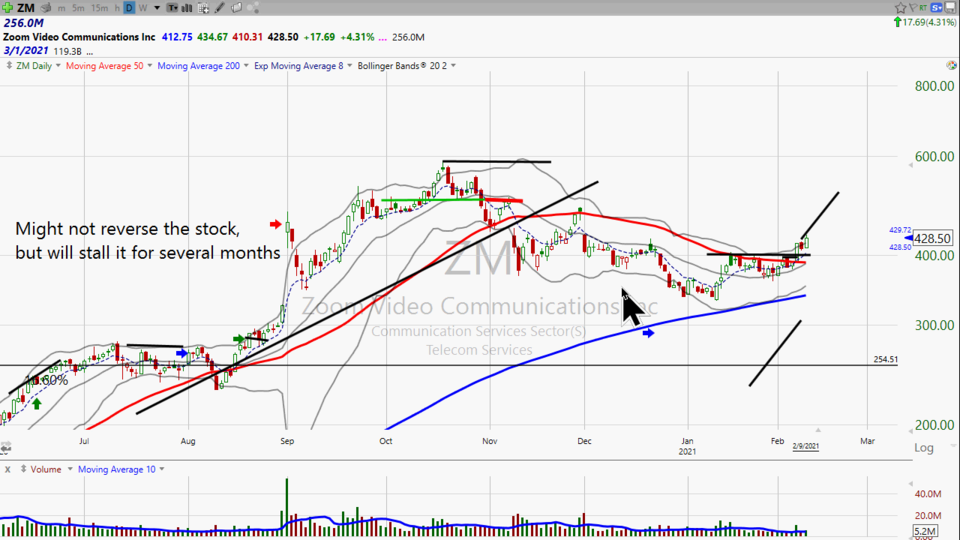Click the 119.3B market cap value

(67, 51)
